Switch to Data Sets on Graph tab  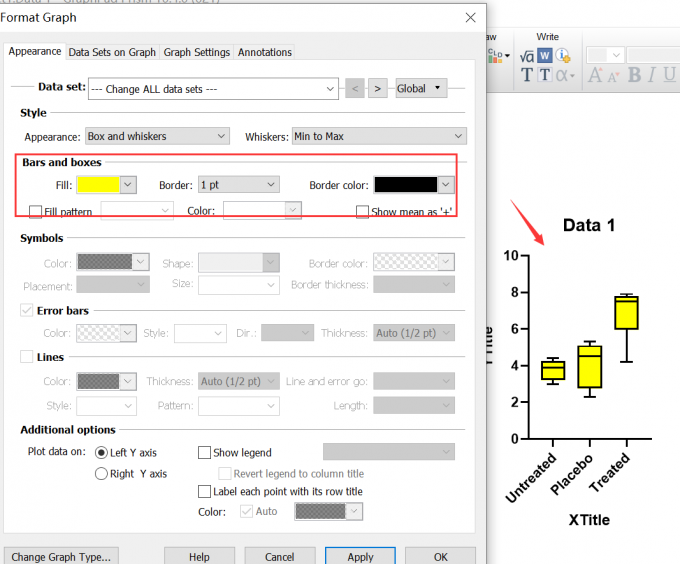112,52
